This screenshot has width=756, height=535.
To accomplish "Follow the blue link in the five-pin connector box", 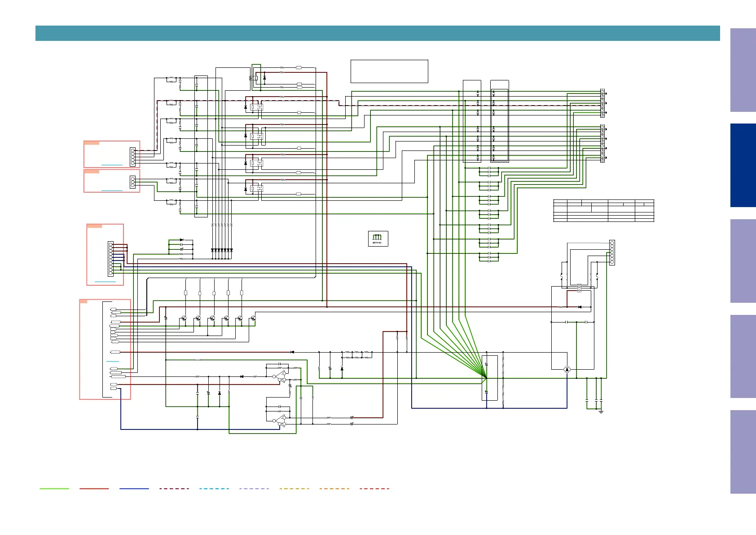I will 112,165.
